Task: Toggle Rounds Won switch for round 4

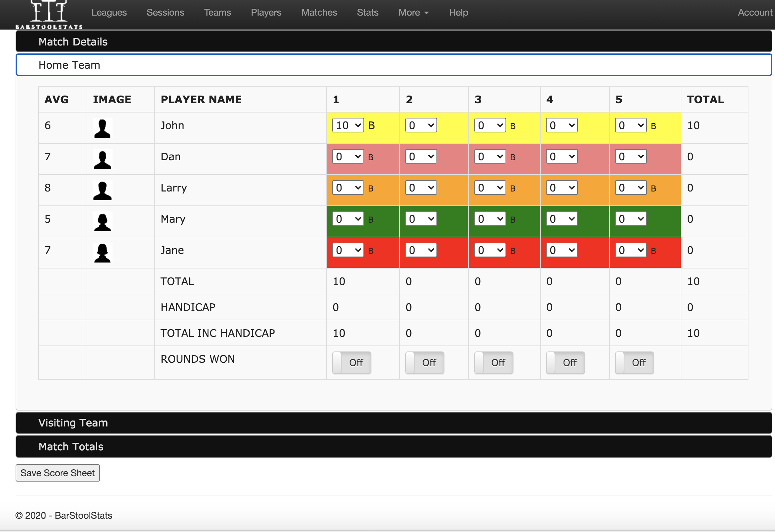Action: 565,362
